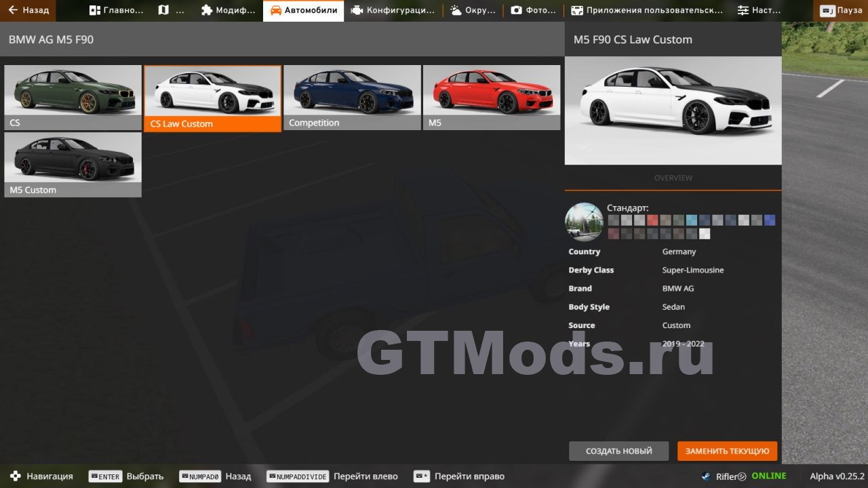Select the green CS configuration thumbnail

click(73, 98)
